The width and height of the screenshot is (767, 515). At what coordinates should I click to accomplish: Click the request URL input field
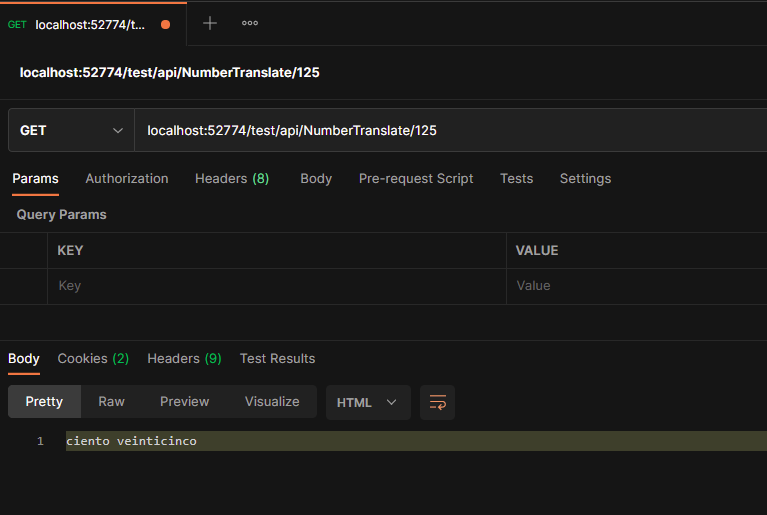click(450, 130)
